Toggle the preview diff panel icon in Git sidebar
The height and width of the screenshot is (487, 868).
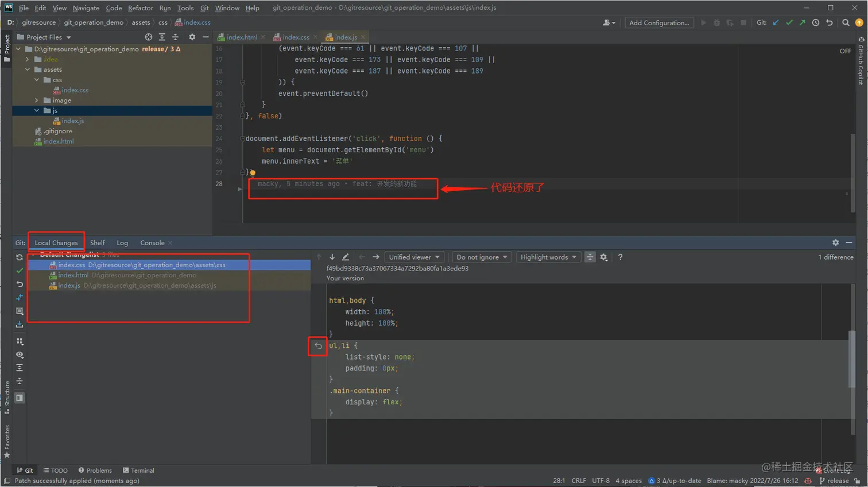(x=20, y=398)
